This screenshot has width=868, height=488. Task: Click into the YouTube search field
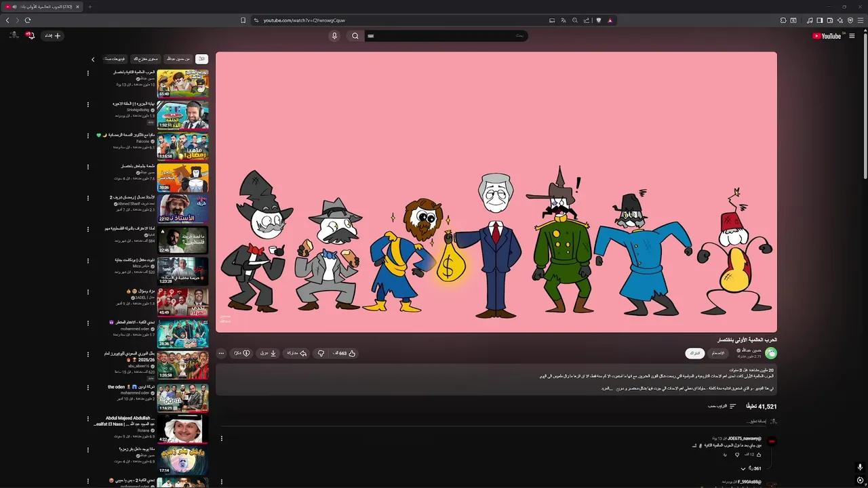click(446, 36)
